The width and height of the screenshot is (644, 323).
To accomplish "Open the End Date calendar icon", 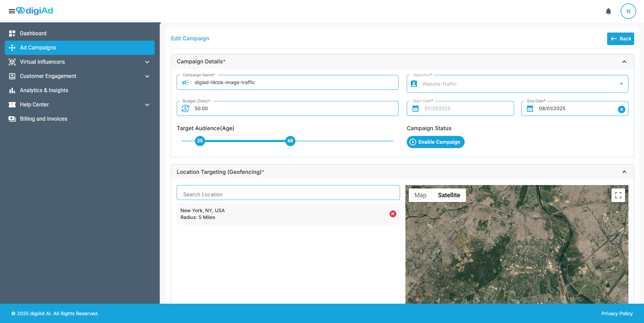I will (530, 108).
